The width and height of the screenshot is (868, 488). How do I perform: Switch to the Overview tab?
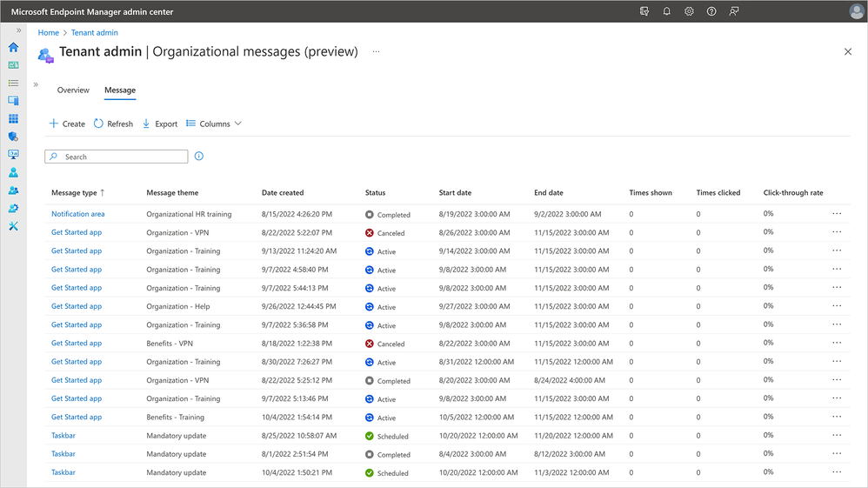coord(73,90)
